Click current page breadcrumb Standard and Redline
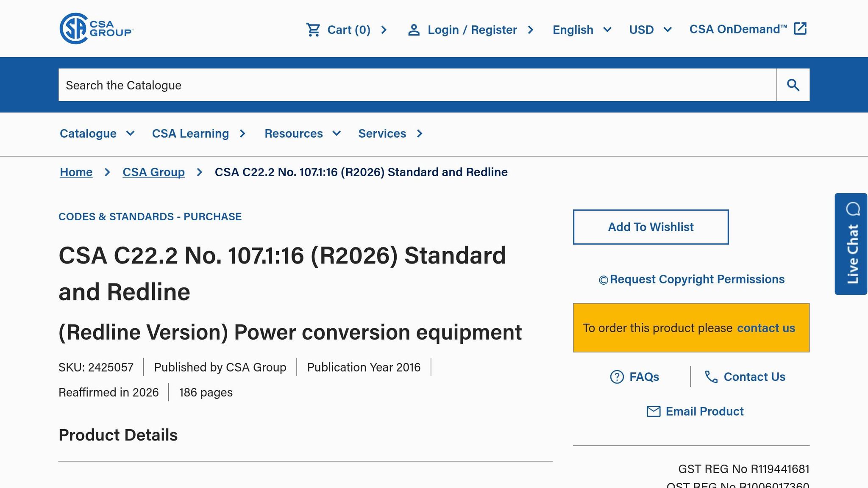868x488 pixels. pos(361,172)
